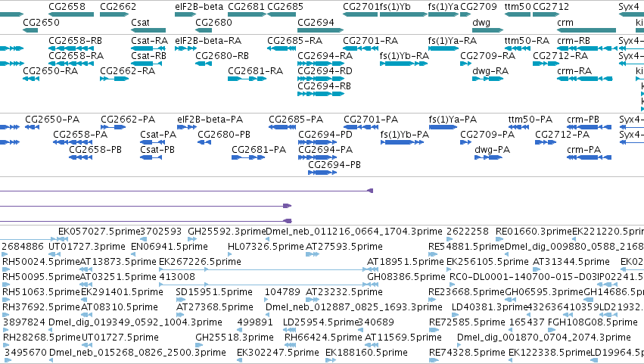This screenshot has height=364, width=644.
Task: Click protein CG2658-PB
Action: (80, 157)
